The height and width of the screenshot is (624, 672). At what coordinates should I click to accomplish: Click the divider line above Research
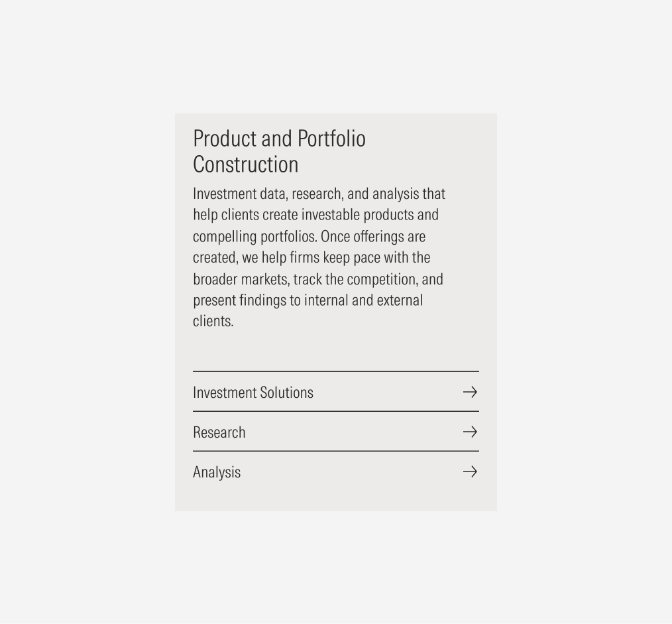[335, 411]
